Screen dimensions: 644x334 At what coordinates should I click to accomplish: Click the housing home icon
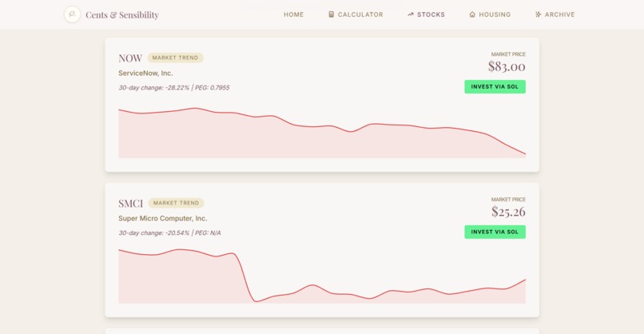click(472, 14)
